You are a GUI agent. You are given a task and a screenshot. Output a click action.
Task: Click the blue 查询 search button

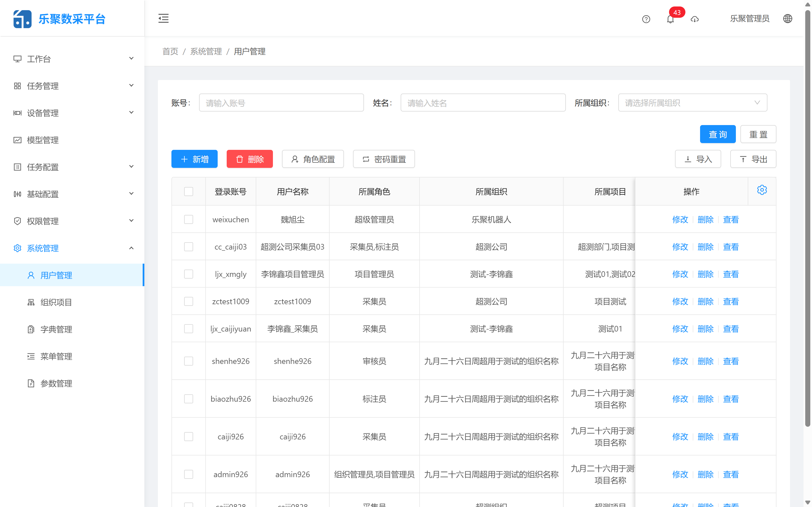coord(717,134)
